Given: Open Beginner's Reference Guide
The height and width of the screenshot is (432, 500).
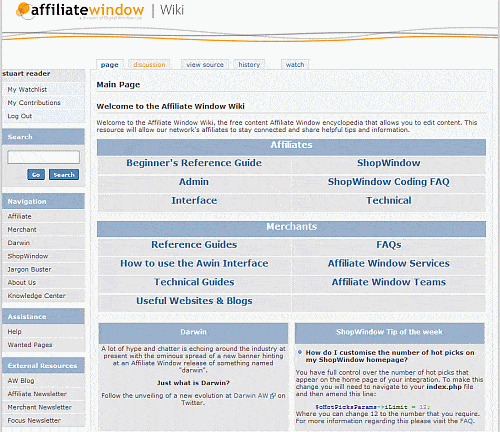Looking at the screenshot, I should [x=194, y=163].
